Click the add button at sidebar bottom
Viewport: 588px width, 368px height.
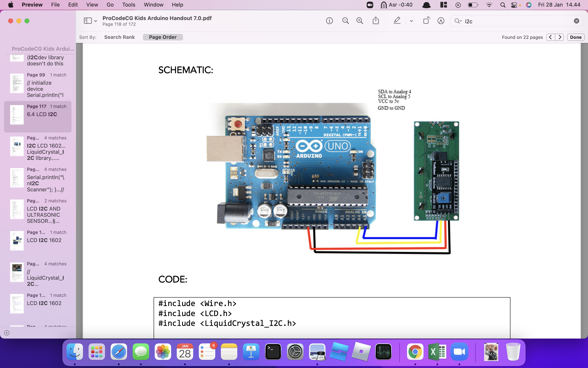tap(7, 333)
